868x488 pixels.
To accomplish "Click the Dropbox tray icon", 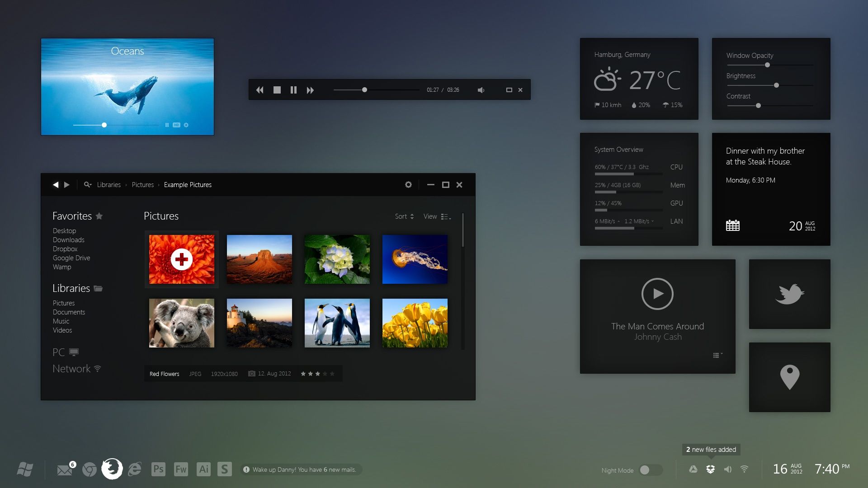I will pos(710,469).
